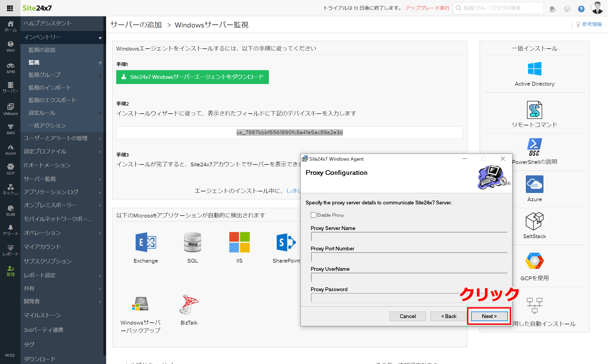Click the announcements megaphone icon
Screen dimensions: 608x364
click(x=552, y=9)
